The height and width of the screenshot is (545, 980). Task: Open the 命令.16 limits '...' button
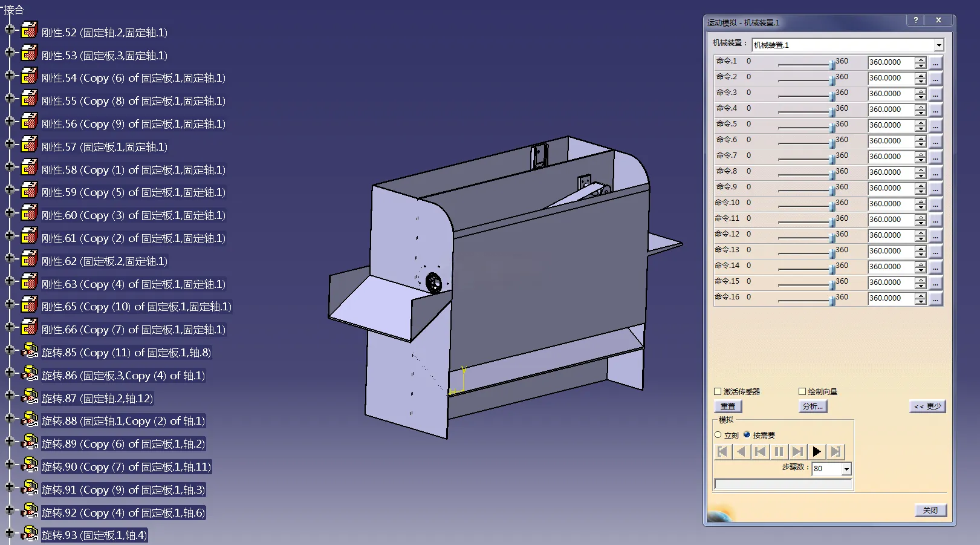pyautogui.click(x=935, y=299)
